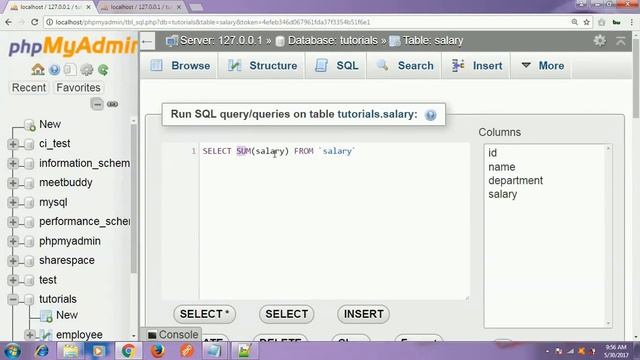Collapse tutorials database node
This screenshot has width=640, height=360.
[13, 299]
